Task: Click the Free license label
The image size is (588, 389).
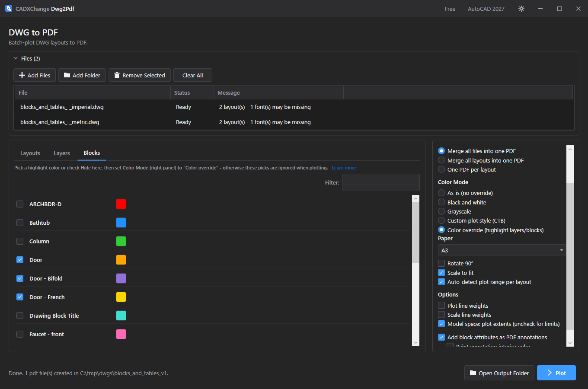Action: pos(450,9)
